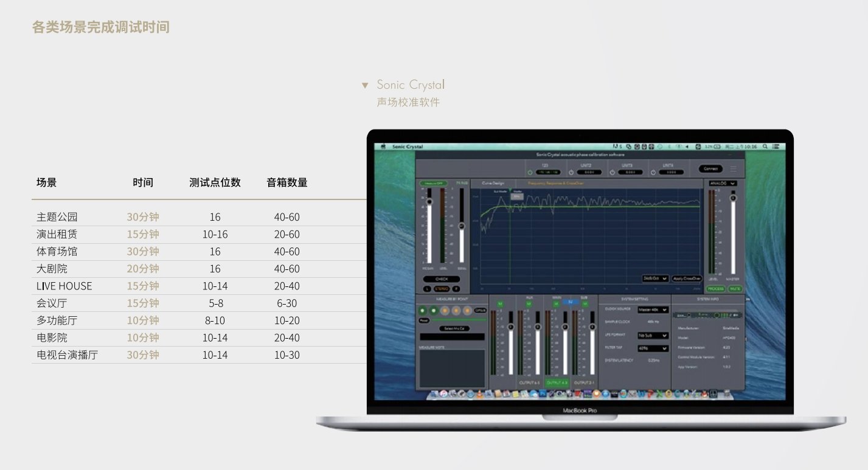868x470 pixels.
Task: Select the R channel button
Action: [456, 289]
